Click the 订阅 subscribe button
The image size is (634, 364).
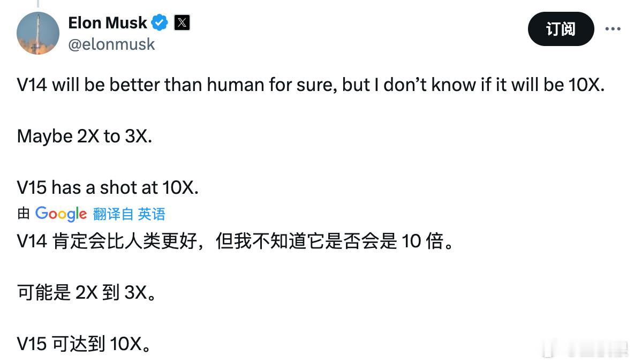[561, 29]
